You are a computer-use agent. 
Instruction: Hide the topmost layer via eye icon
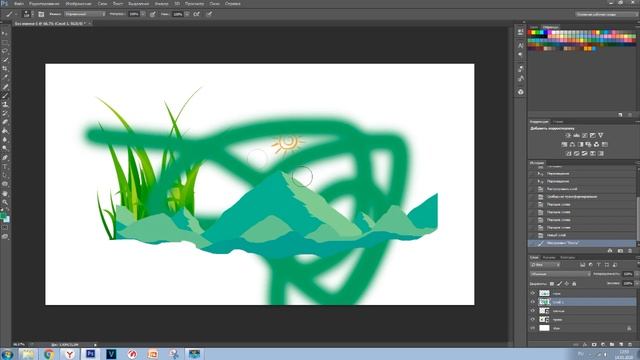pos(533,293)
